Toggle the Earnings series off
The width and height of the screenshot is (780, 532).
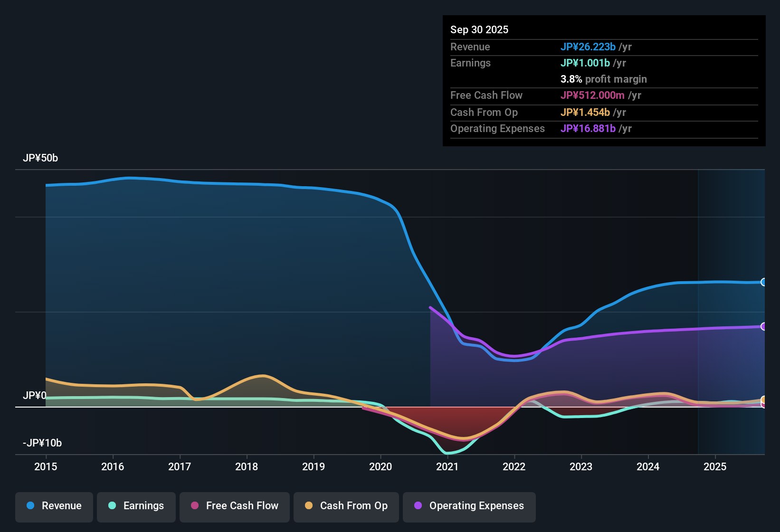click(136, 506)
